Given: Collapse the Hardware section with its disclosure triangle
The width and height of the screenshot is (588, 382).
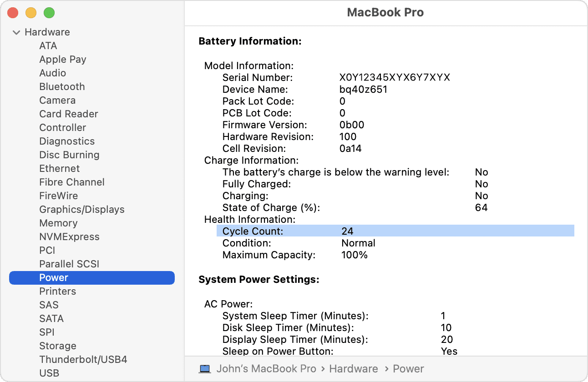Looking at the screenshot, I should tap(17, 32).
